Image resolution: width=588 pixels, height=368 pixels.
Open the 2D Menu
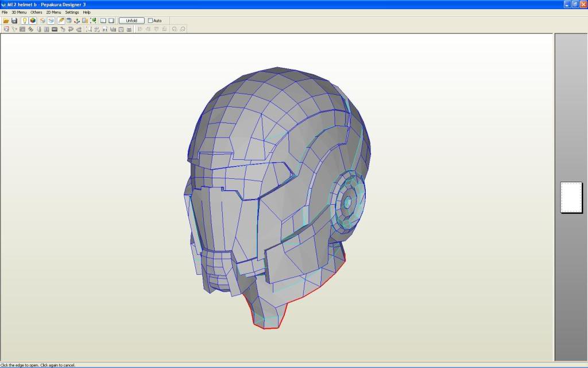[x=53, y=13]
